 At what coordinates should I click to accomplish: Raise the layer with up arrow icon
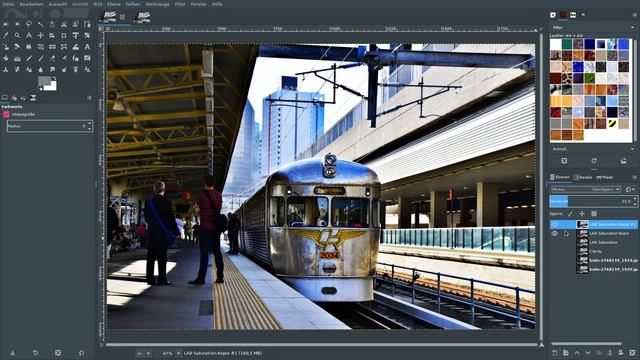click(577, 353)
